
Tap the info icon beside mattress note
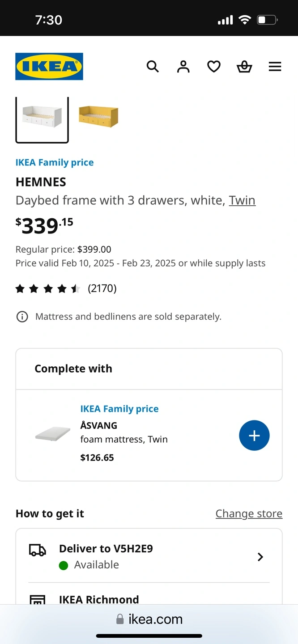22,317
